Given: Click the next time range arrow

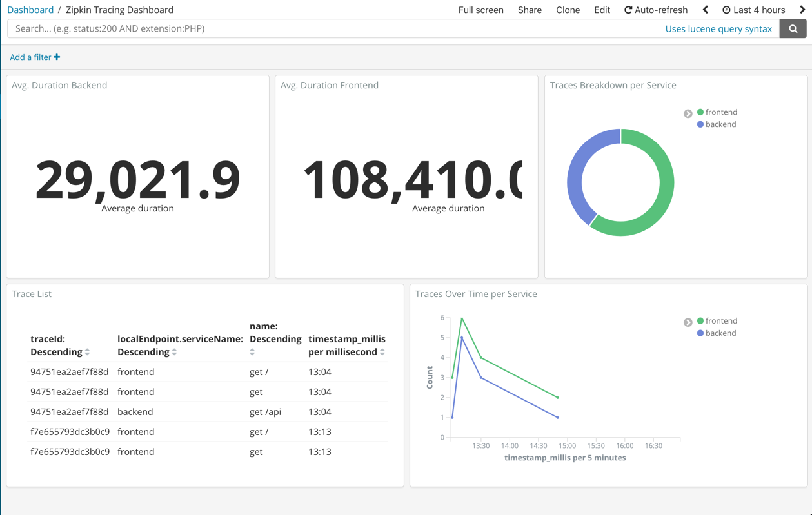Looking at the screenshot, I should pyautogui.click(x=802, y=10).
